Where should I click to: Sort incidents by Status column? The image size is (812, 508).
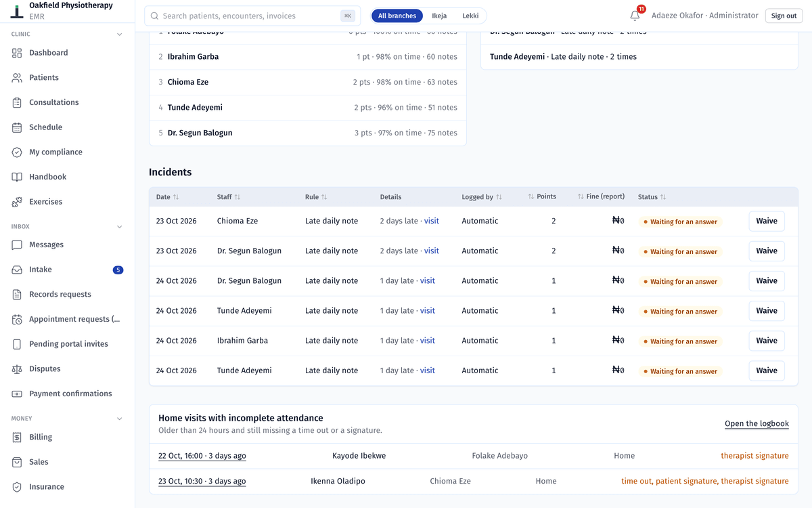[x=652, y=197]
